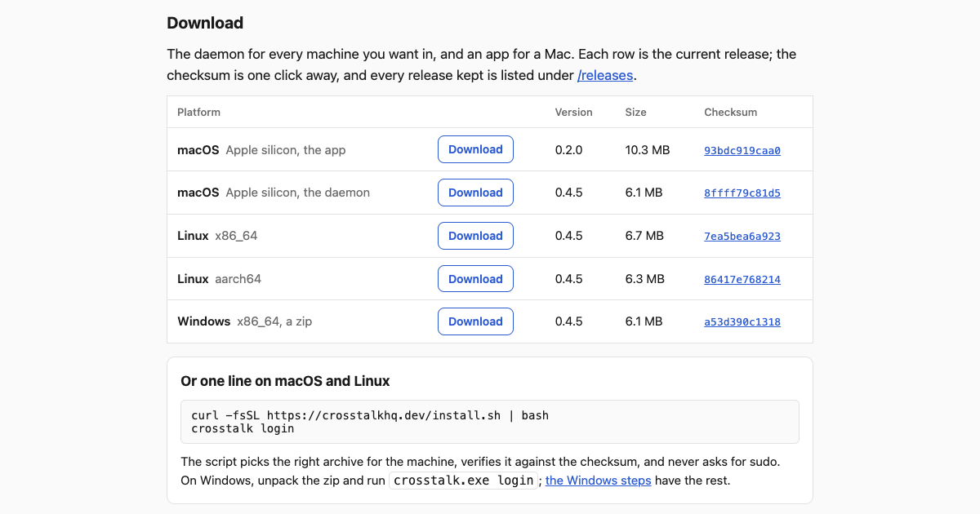Click the Download section heading

205,23
